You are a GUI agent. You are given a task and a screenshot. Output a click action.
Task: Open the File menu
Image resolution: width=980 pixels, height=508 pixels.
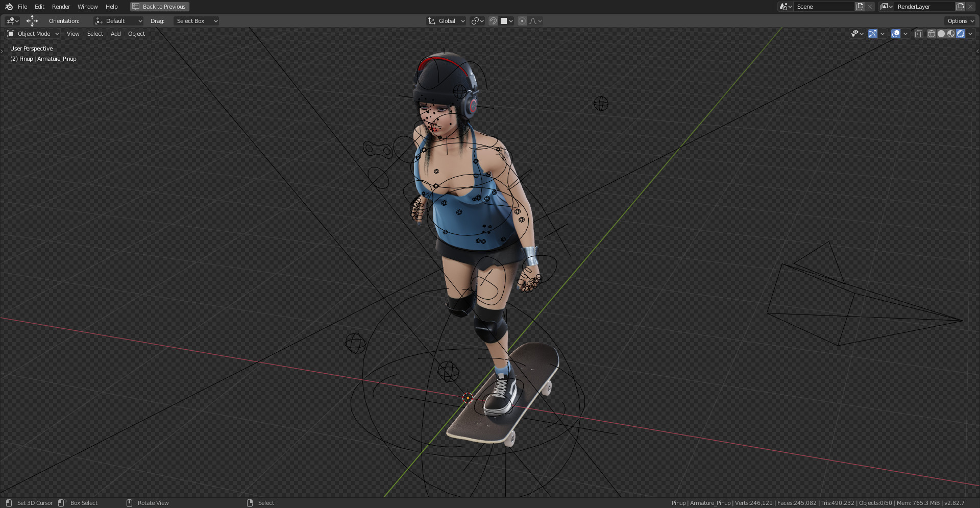coord(22,7)
